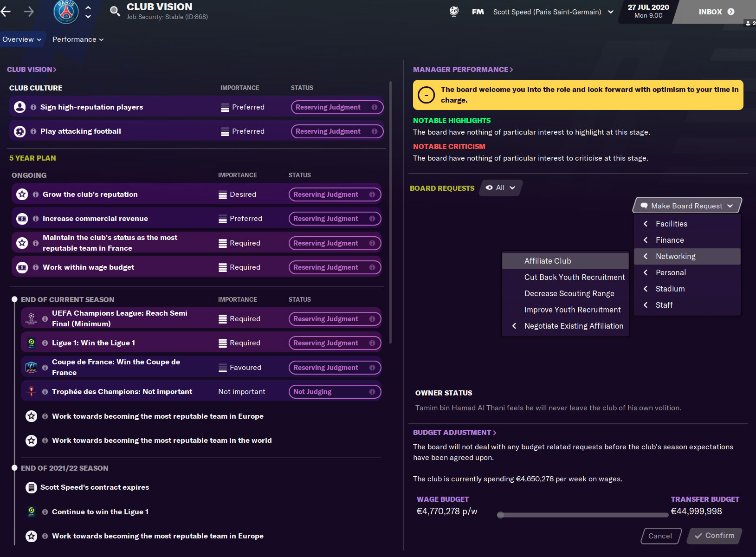The width and height of the screenshot is (756, 557).
Task: Choose Affiliate Club from the menu
Action: [x=548, y=260]
